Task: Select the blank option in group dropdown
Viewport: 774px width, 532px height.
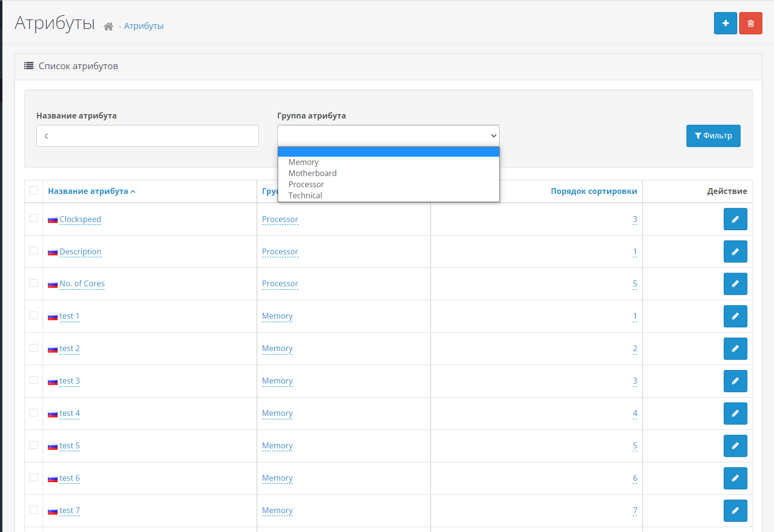Action: pos(388,152)
